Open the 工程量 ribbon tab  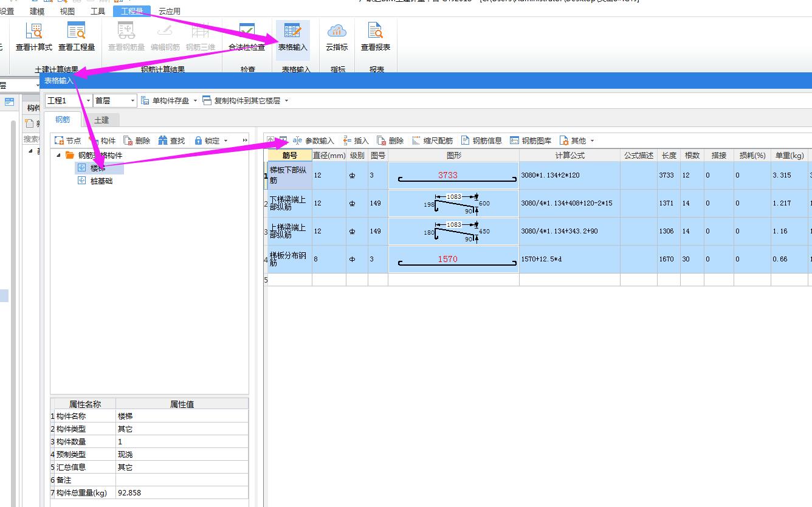point(131,11)
